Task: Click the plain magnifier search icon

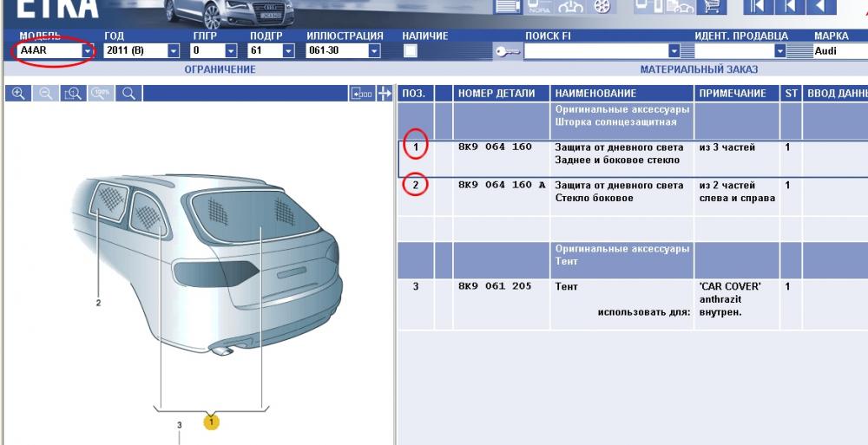Action: point(129,94)
